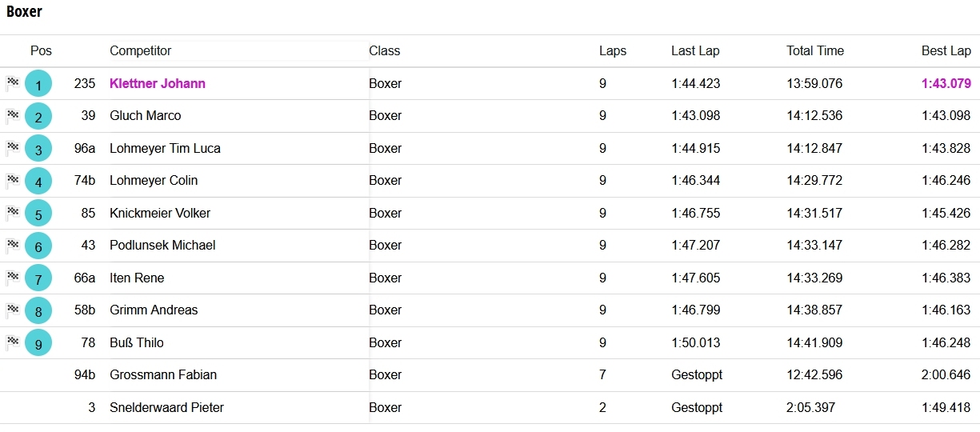Select the Snelderwaard Pieter row name
This screenshot has height=432, width=980.
coord(166,407)
